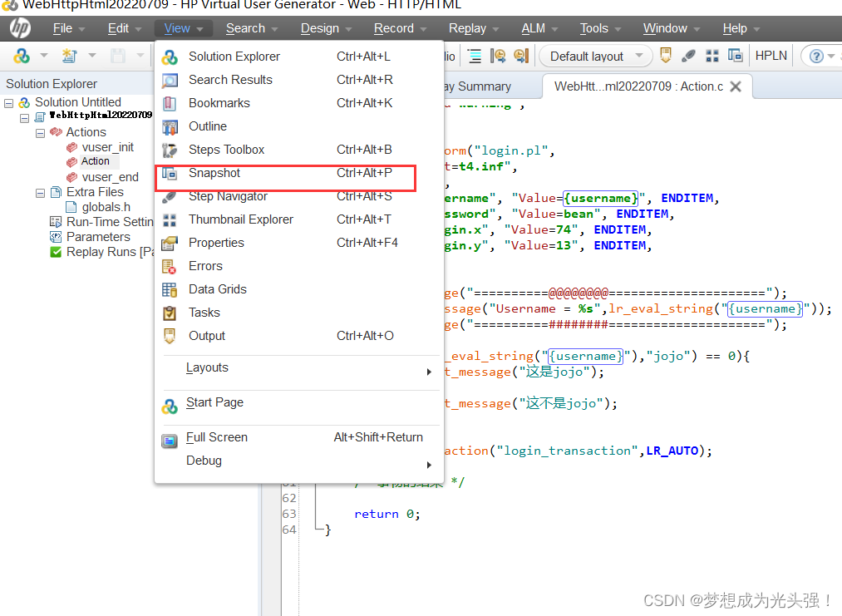Viewport: 842px width, 616px height.
Task: Click Solution Explorer icon in menu
Action: [170, 57]
